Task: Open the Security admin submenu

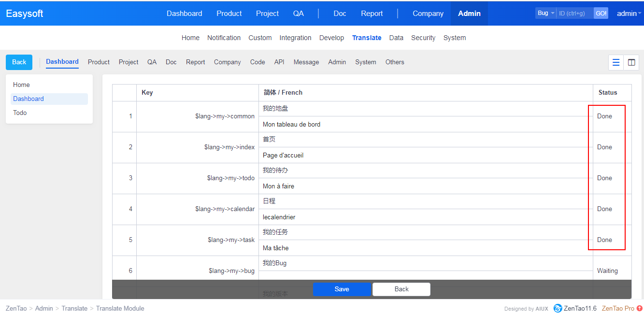Action: point(423,38)
